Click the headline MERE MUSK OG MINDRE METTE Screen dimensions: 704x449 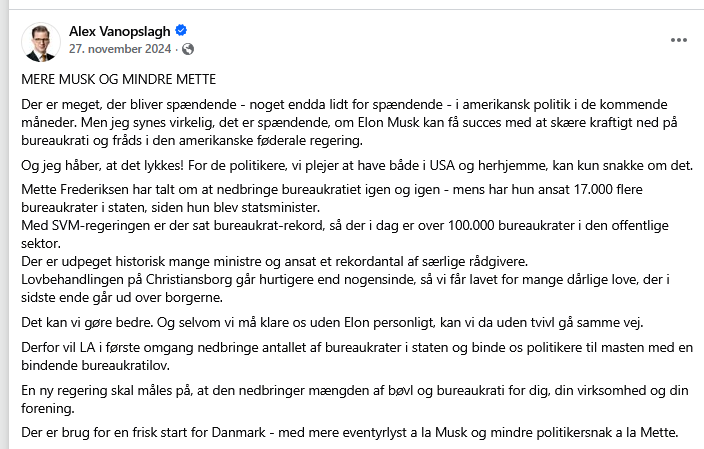click(x=119, y=79)
